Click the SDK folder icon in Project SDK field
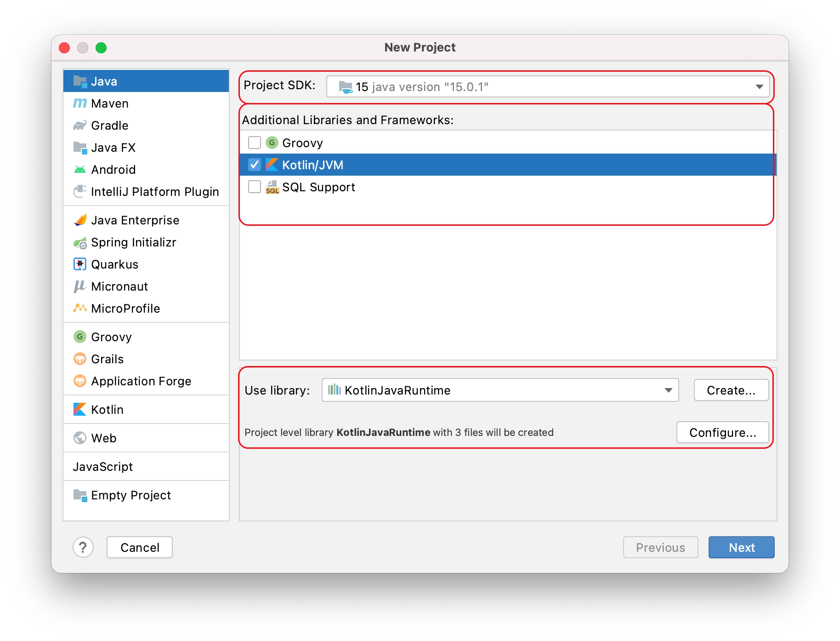Viewport: 840px width, 641px height. click(x=346, y=87)
